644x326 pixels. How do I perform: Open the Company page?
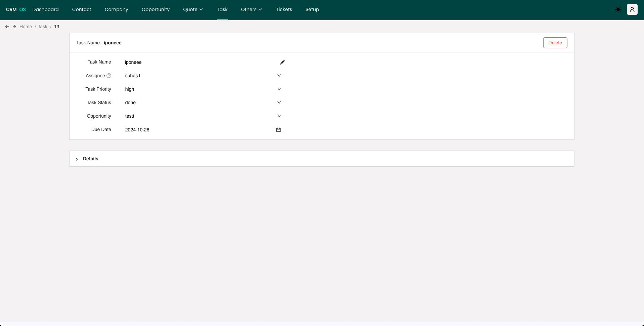point(116,9)
